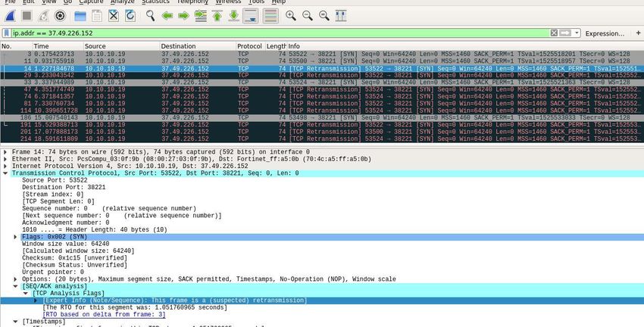This screenshot has height=327, width=644.
Task: Collapse the [Timestamps] node
Action: 15,322
